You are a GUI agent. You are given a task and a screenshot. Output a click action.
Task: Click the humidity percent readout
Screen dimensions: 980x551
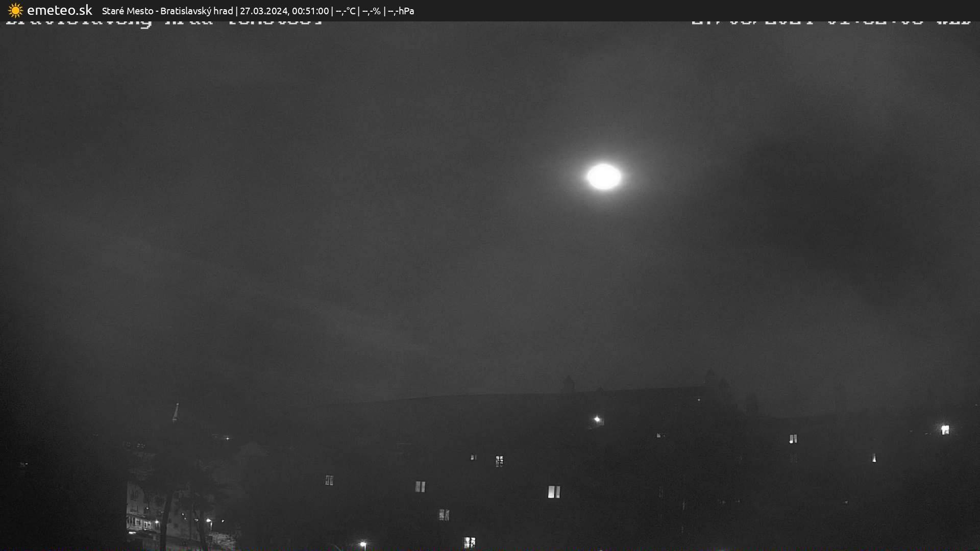(372, 11)
